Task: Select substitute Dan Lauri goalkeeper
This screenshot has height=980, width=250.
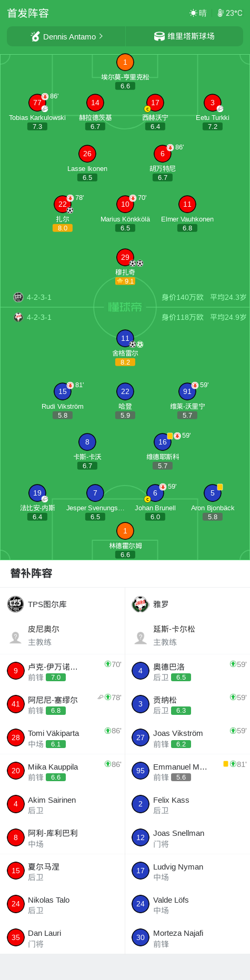Action: pos(63,937)
